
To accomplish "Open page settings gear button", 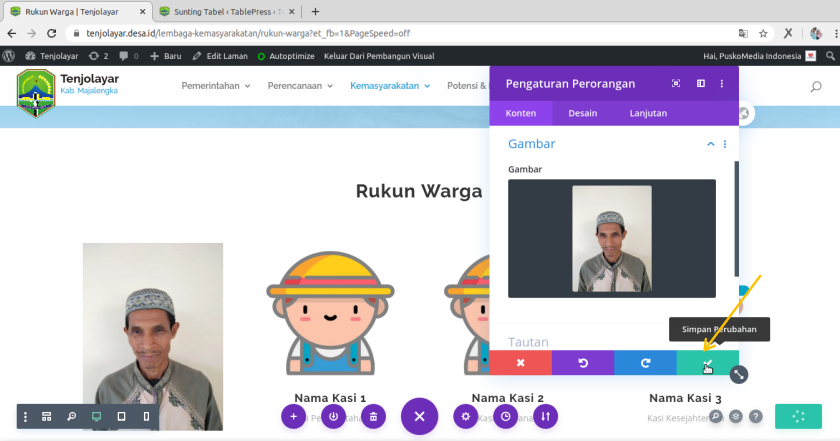I will [x=466, y=416].
